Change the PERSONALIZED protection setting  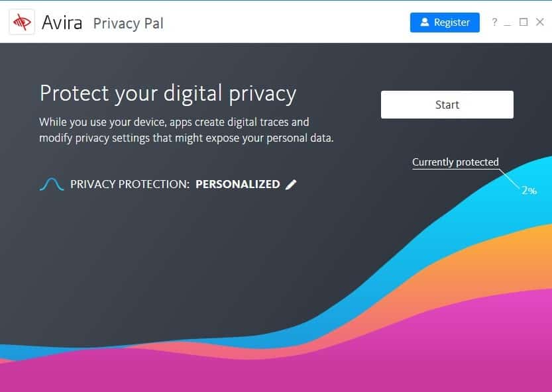pos(237,184)
